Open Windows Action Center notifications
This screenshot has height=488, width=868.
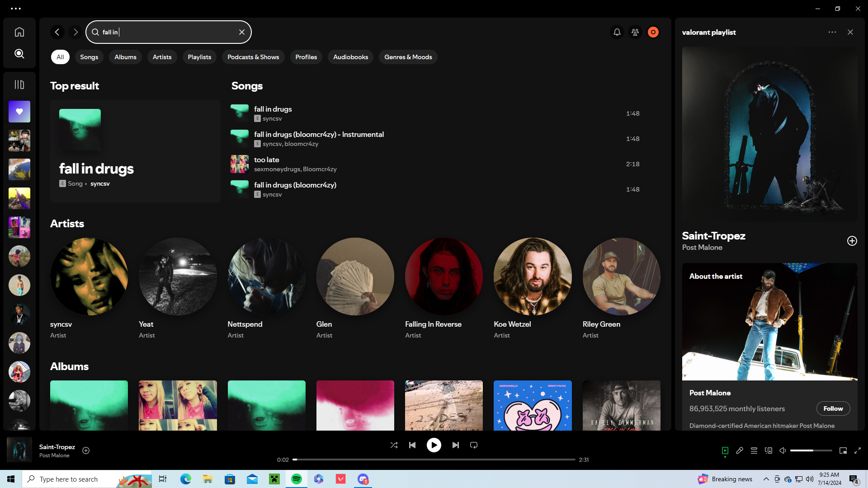854,479
